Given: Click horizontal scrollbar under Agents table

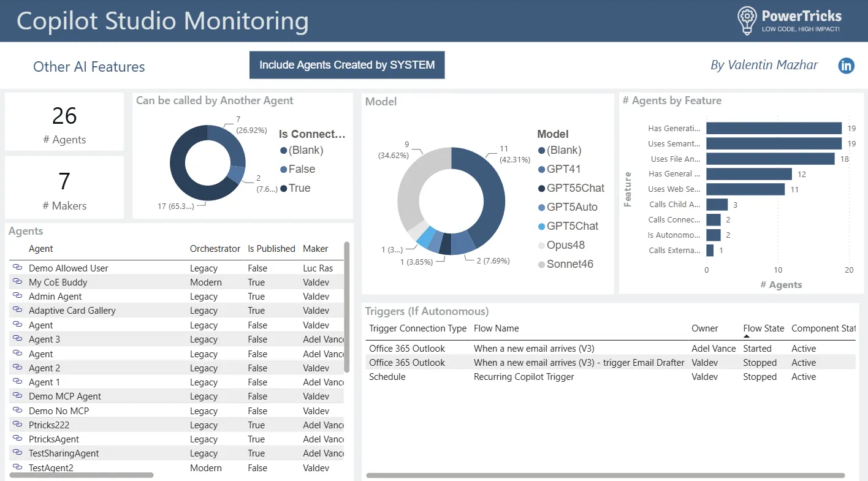Looking at the screenshot, I should coord(82,475).
